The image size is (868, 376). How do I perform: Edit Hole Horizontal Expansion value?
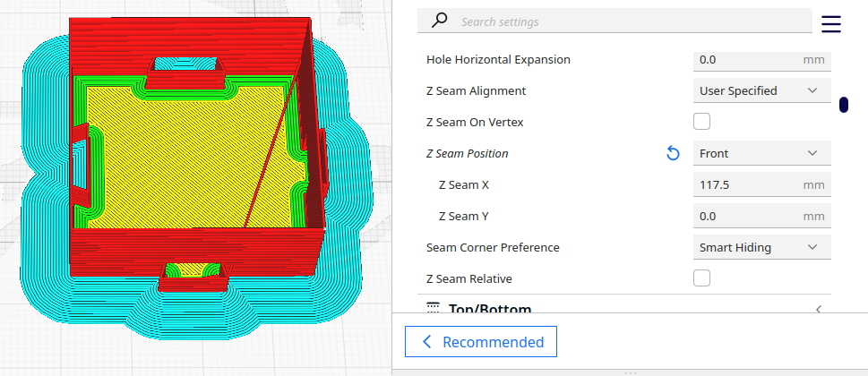tap(761, 59)
